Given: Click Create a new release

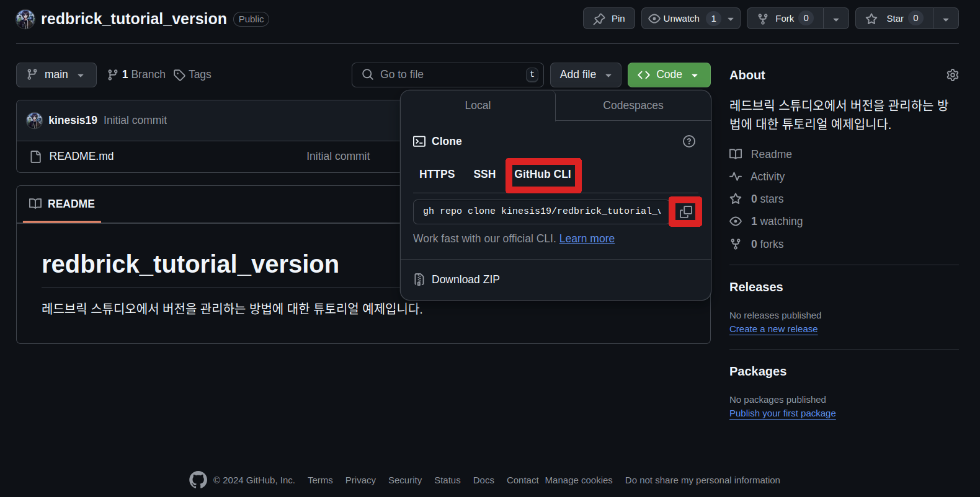Looking at the screenshot, I should 773,329.
